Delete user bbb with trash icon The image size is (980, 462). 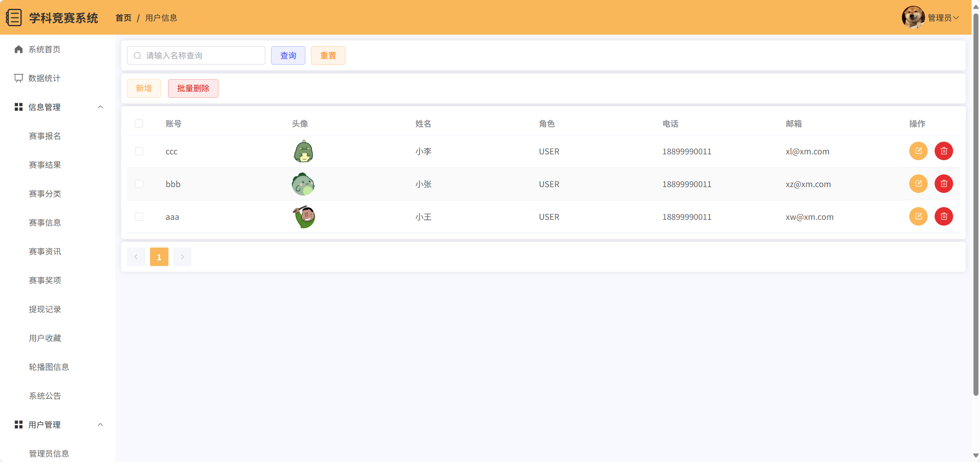(943, 184)
